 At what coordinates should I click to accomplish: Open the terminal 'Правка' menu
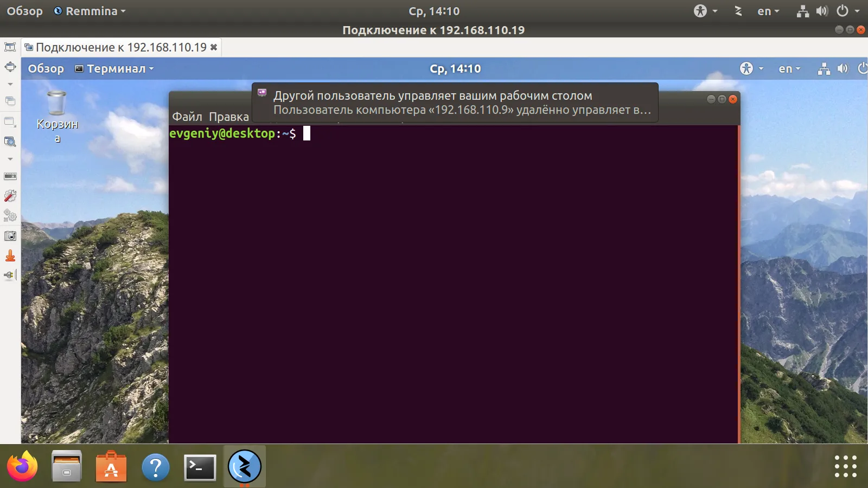click(x=229, y=117)
